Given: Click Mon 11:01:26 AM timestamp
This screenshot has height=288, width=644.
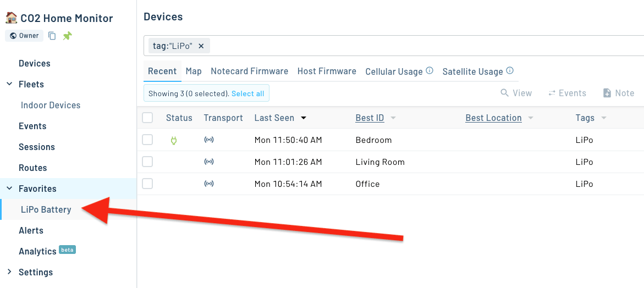Looking at the screenshot, I should tap(288, 162).
